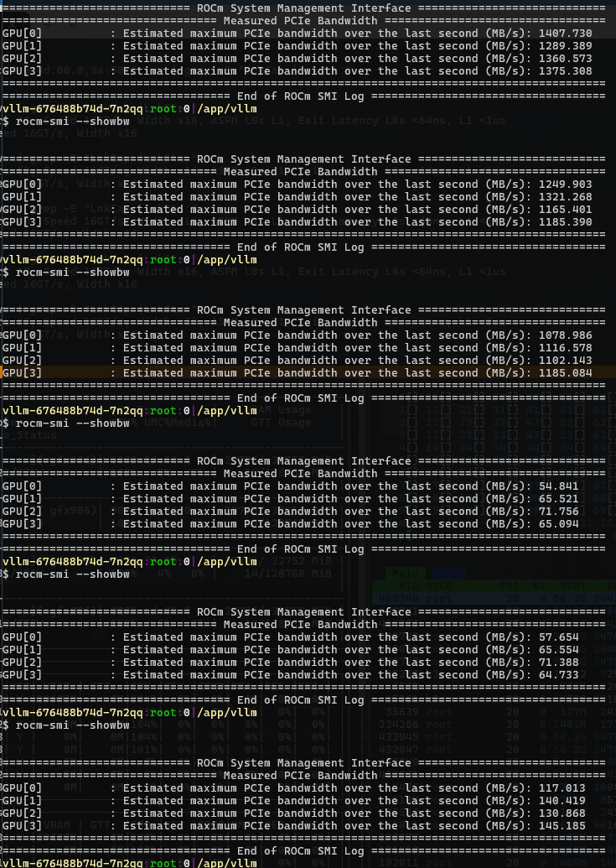The image size is (616, 868).
Task: Click the value 71.756 for GPU[2]
Action: 558,512
